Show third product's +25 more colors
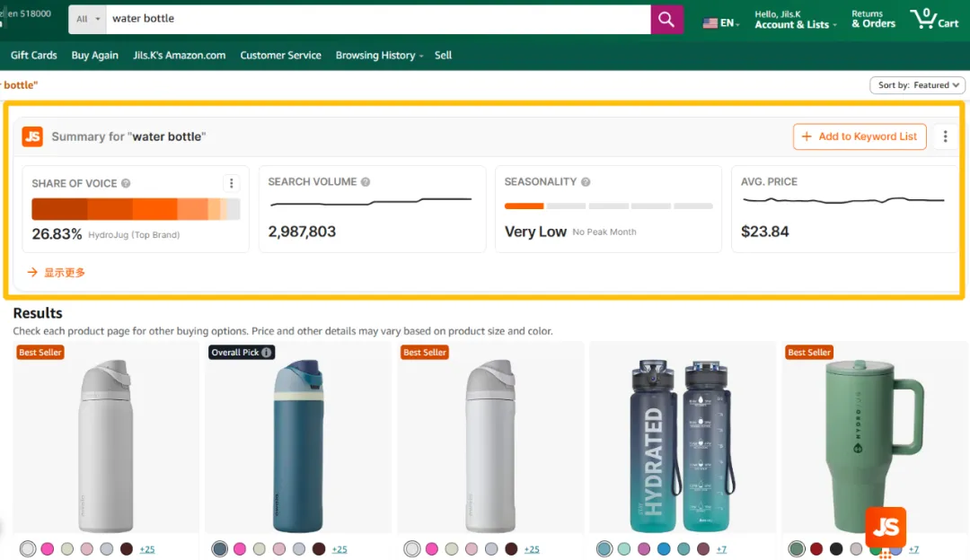The height and width of the screenshot is (560, 970). (532, 549)
